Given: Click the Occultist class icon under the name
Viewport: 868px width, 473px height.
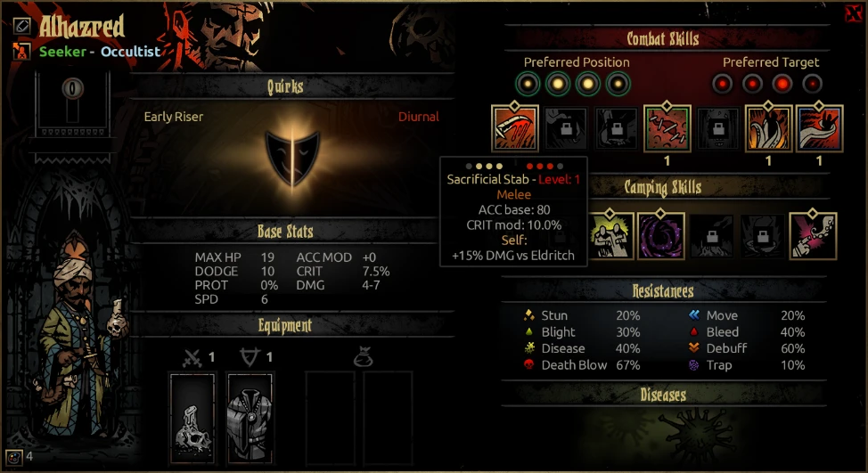Looking at the screenshot, I should pyautogui.click(x=21, y=51).
